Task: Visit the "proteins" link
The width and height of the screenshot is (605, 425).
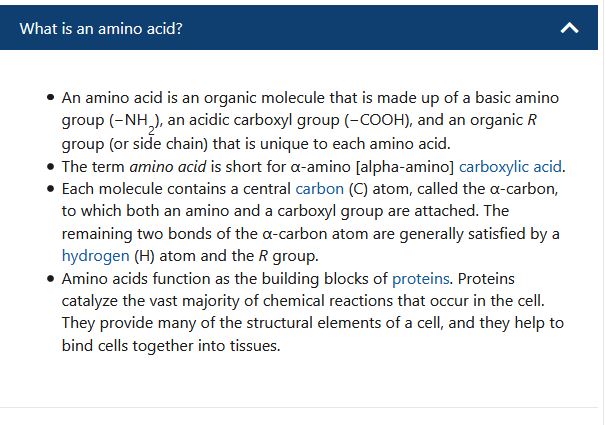Action: 420,278
